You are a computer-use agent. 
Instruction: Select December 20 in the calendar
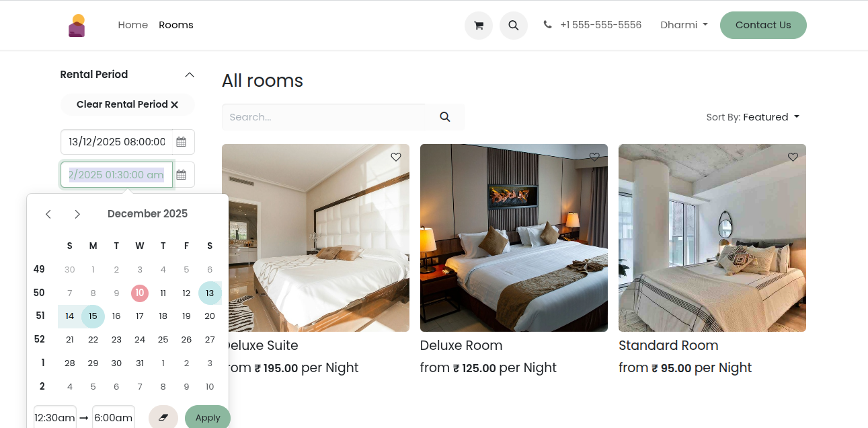[x=210, y=316]
